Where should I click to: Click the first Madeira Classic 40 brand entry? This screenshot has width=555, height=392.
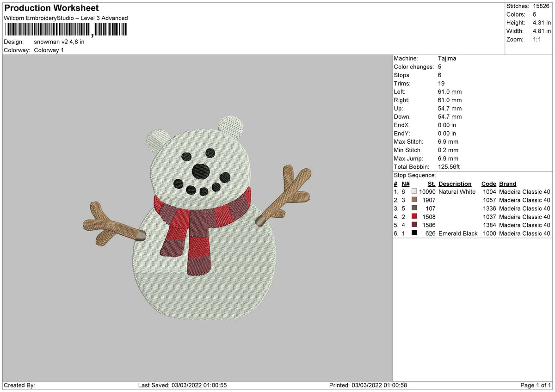point(524,191)
